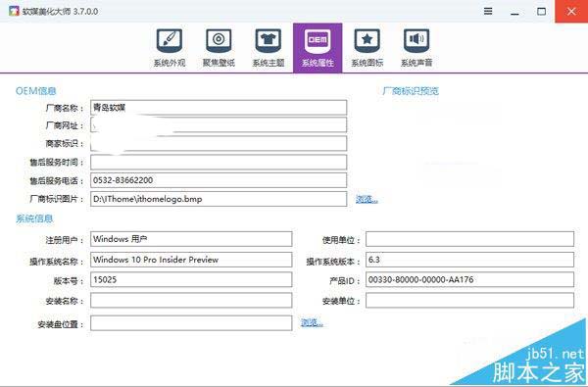Viewport: 588px width, 387px height.
Task: Click the empty 安装单位 field
Action: [x=469, y=301]
